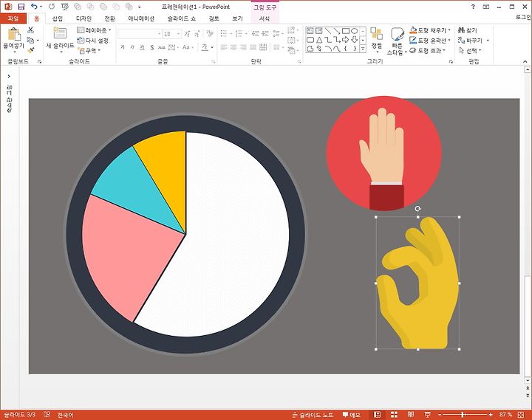
Task: Click the Format Painter brush icon
Action: (x=30, y=50)
